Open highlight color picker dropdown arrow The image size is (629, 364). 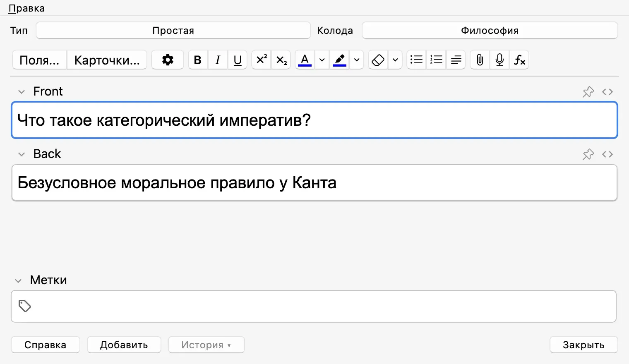click(357, 60)
